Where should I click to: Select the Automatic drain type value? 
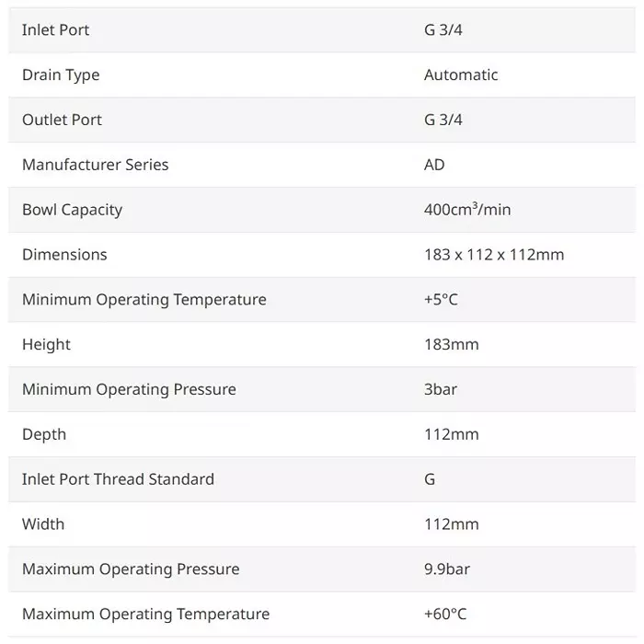461,75
